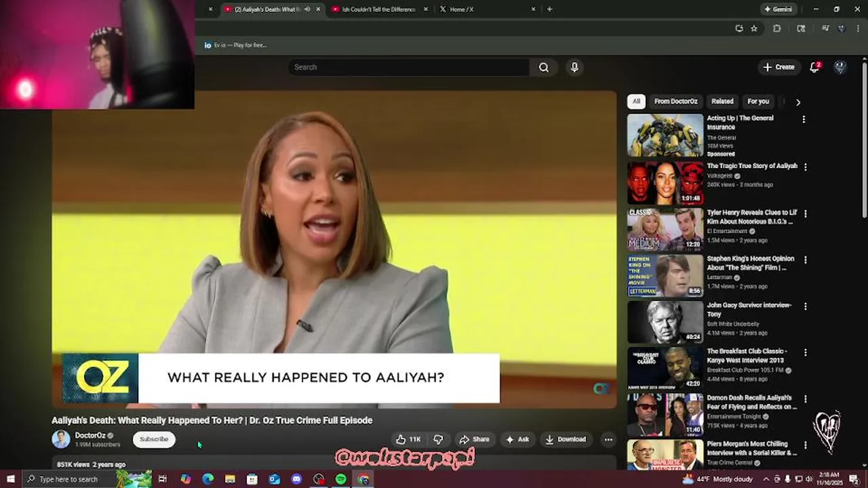Select the From DoctorOz filter chip

click(675, 101)
